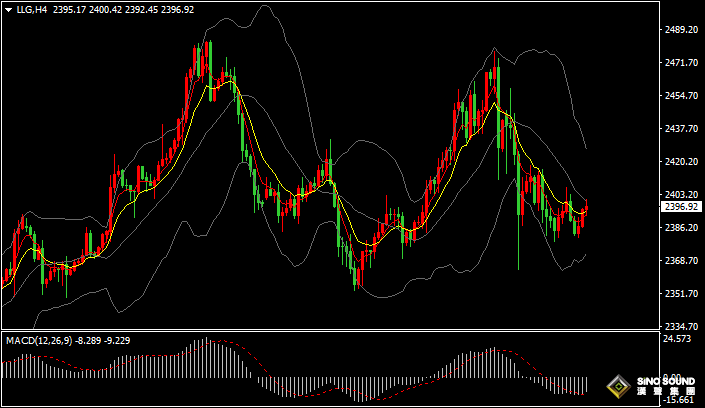
Task: Click the current price tag 2396.92
Action: 680,207
